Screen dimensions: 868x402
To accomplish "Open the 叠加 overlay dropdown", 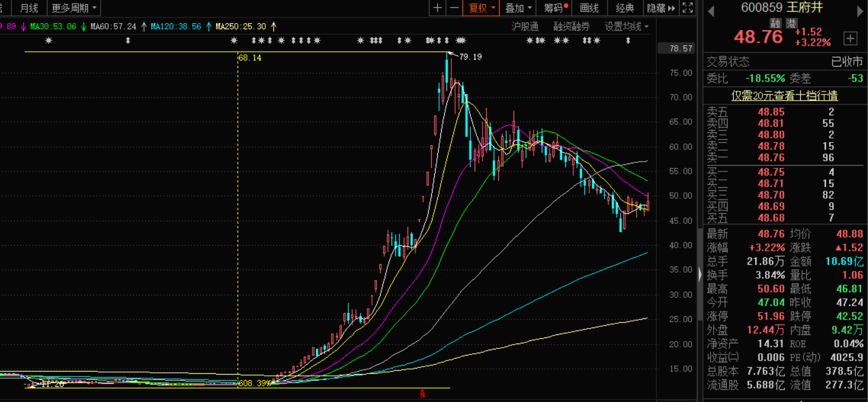I will pyautogui.click(x=518, y=8).
